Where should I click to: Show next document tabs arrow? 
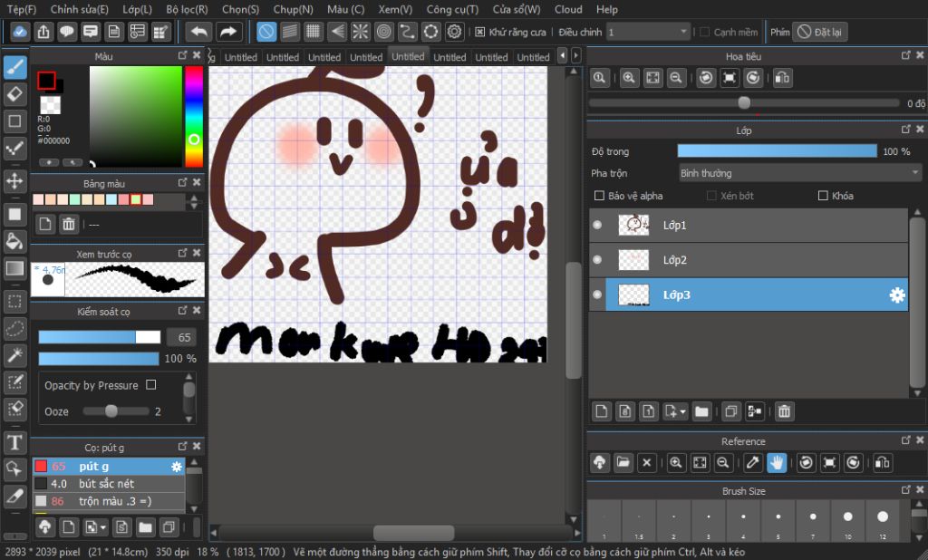[x=575, y=56]
